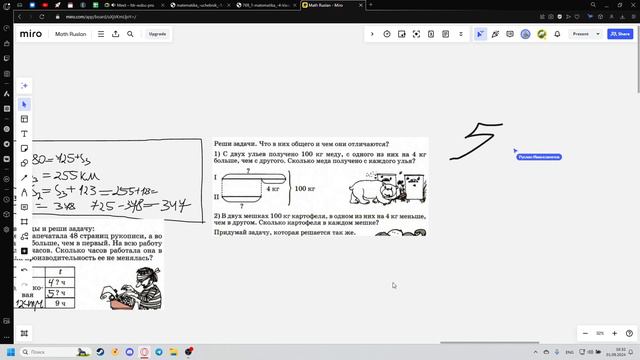Undo the last board action
The image size is (640, 360).
24,270
